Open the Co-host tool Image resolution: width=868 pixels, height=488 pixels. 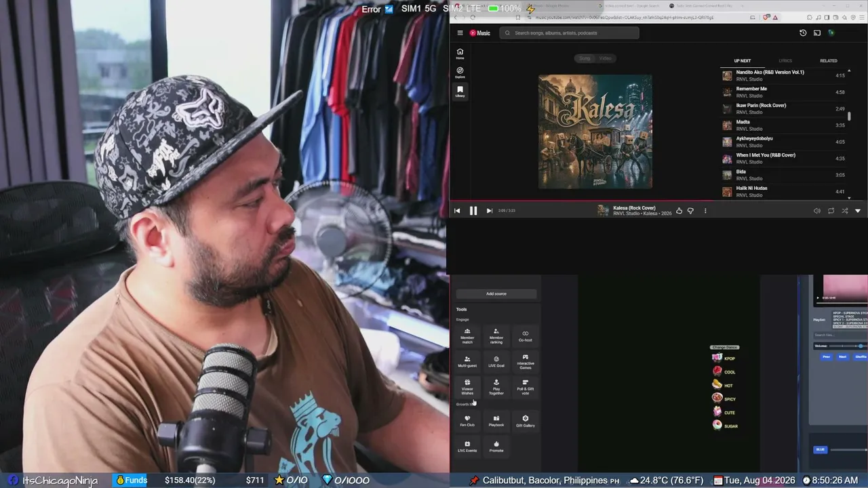click(526, 336)
